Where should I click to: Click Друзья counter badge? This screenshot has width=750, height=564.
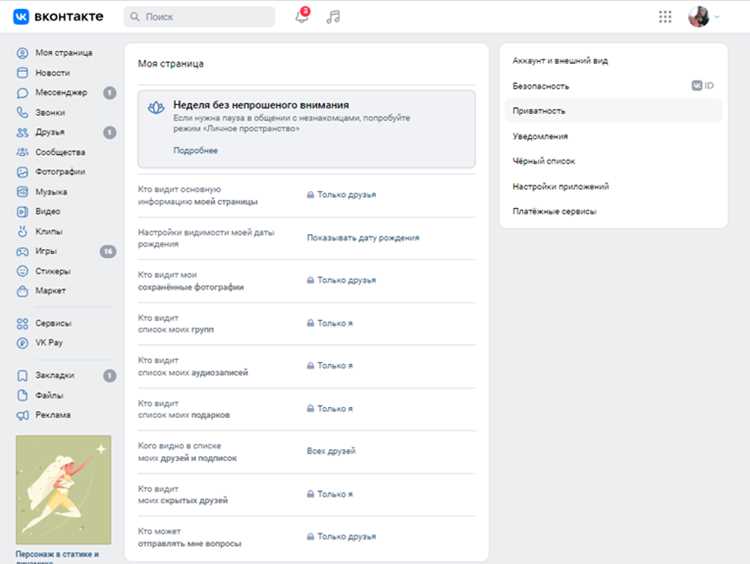(110, 132)
